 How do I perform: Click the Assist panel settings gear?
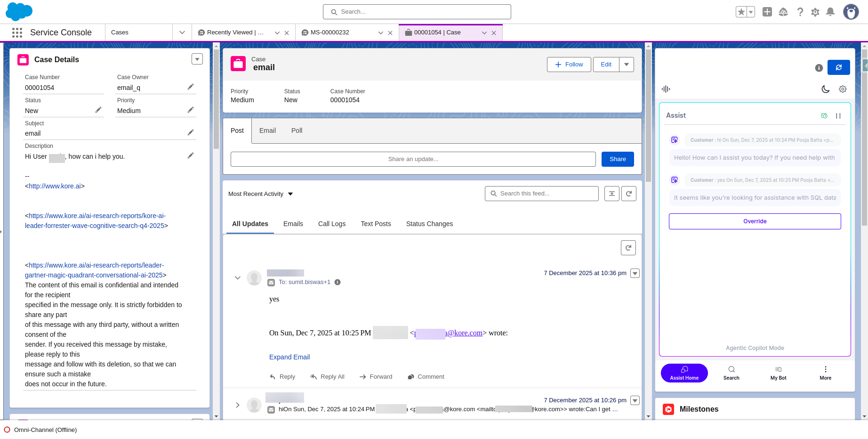[843, 89]
